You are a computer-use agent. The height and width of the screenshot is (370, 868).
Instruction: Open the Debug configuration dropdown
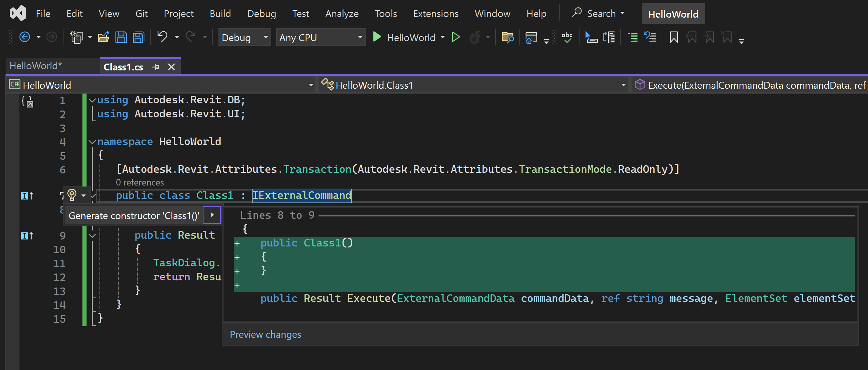pos(245,37)
